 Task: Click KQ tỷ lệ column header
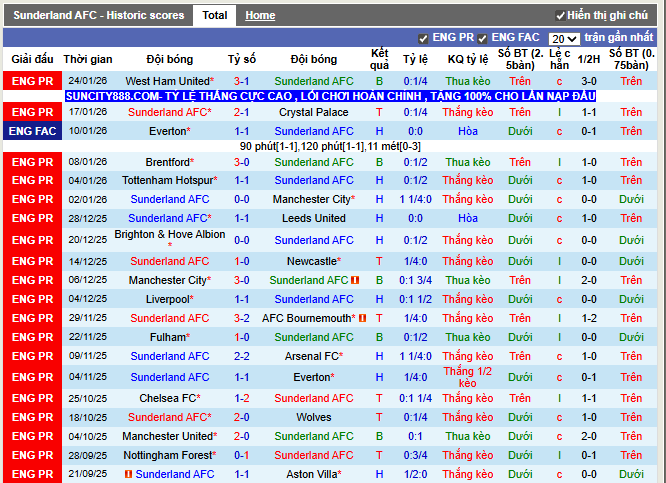point(468,59)
